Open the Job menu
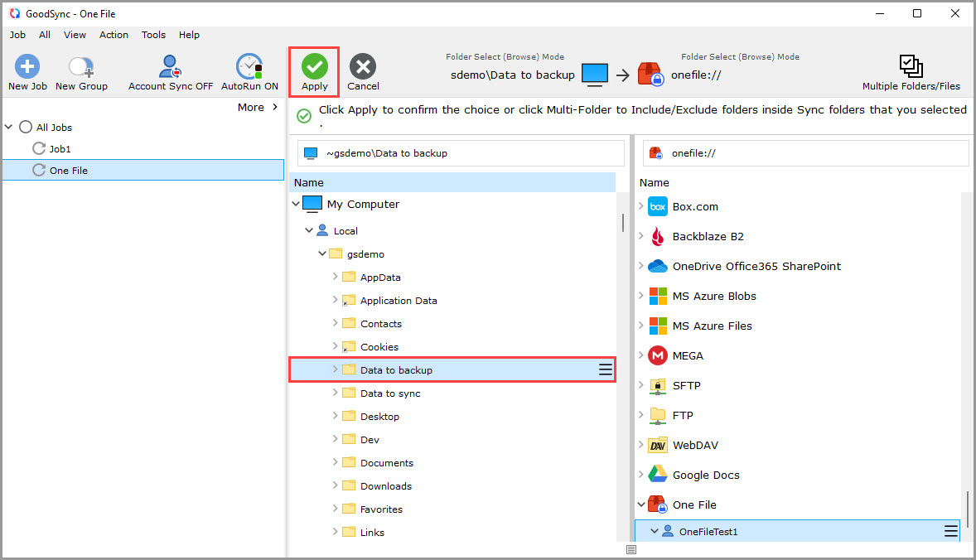 pyautogui.click(x=17, y=35)
